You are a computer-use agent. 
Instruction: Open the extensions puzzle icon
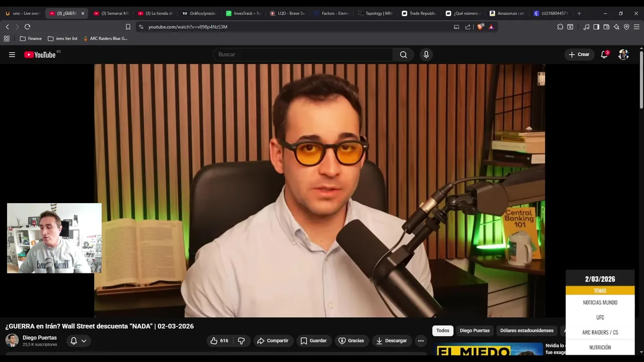560,27
